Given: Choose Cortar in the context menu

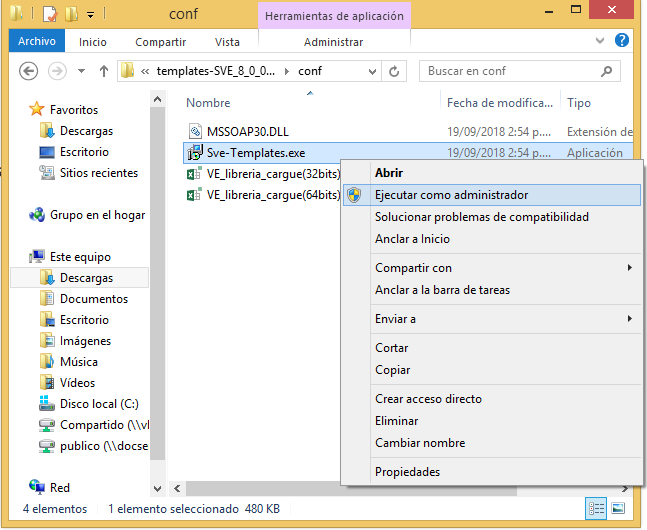Looking at the screenshot, I should 492,348.
